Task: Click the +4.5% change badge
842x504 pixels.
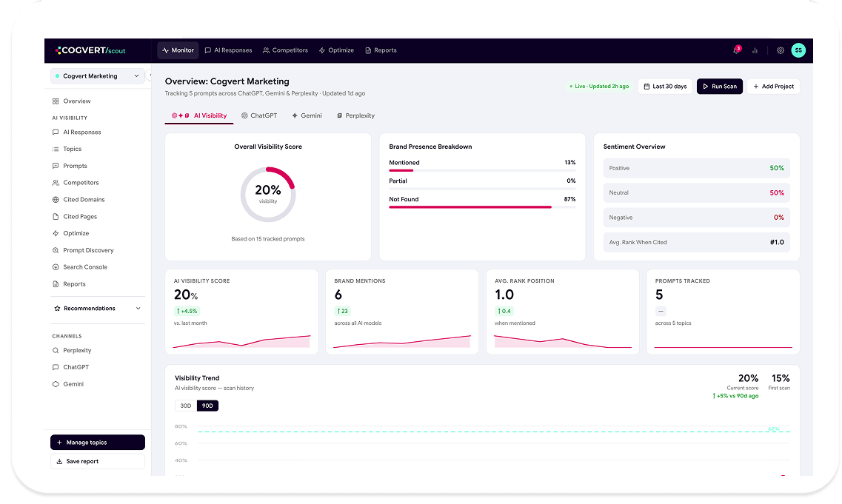Action: [x=187, y=312]
